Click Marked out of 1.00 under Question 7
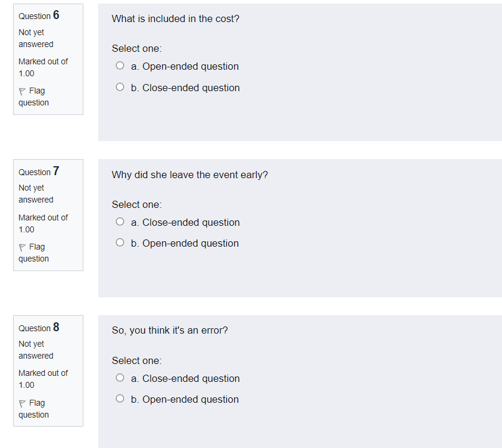 point(43,223)
